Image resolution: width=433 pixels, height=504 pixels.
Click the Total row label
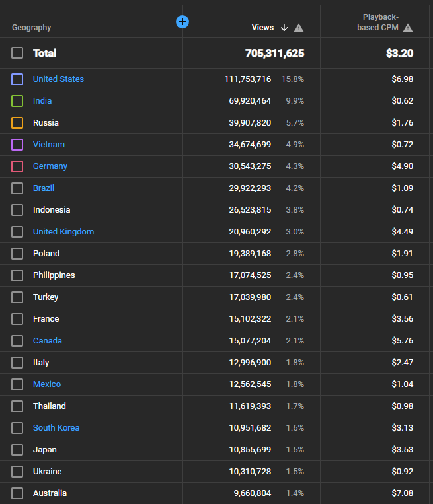45,54
